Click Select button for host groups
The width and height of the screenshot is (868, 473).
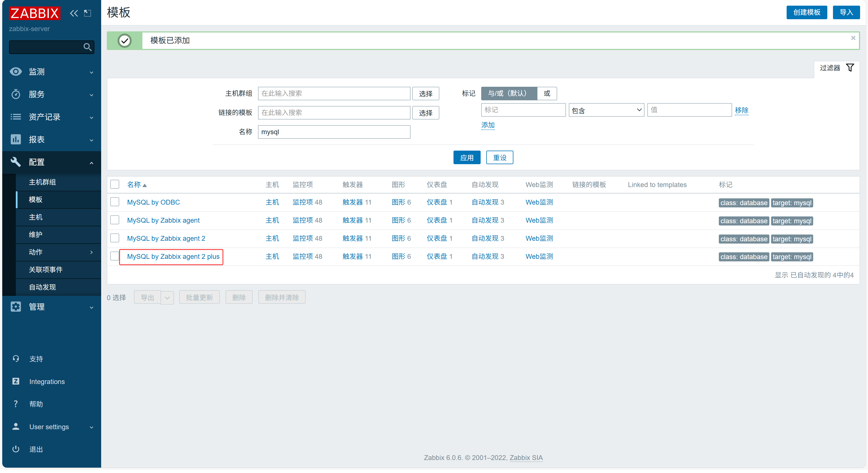(426, 93)
